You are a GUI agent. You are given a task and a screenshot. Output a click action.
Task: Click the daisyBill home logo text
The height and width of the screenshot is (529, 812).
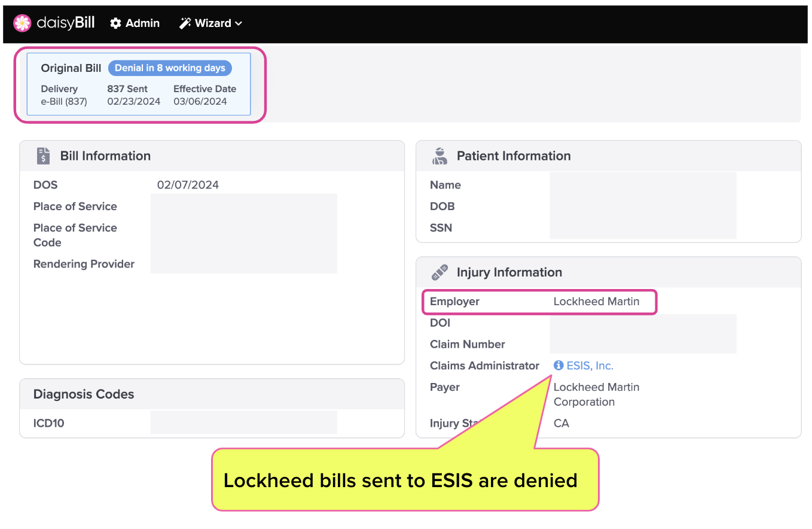pyautogui.click(x=66, y=23)
